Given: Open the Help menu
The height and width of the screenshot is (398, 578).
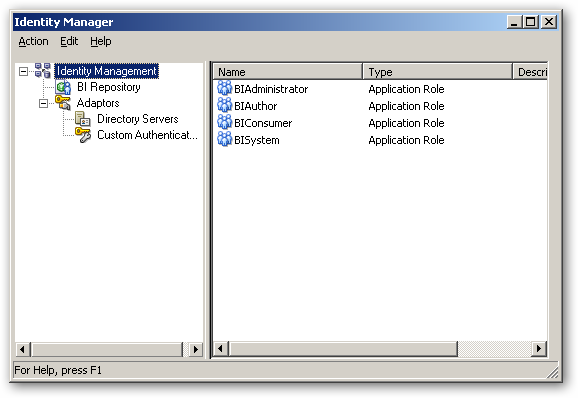Looking at the screenshot, I should pyautogui.click(x=101, y=41).
